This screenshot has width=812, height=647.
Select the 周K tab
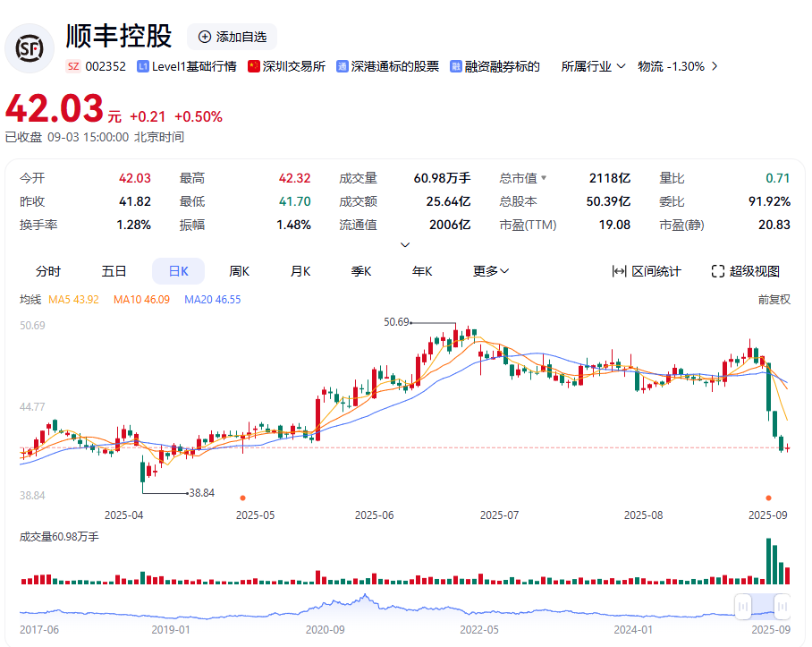pyautogui.click(x=240, y=271)
